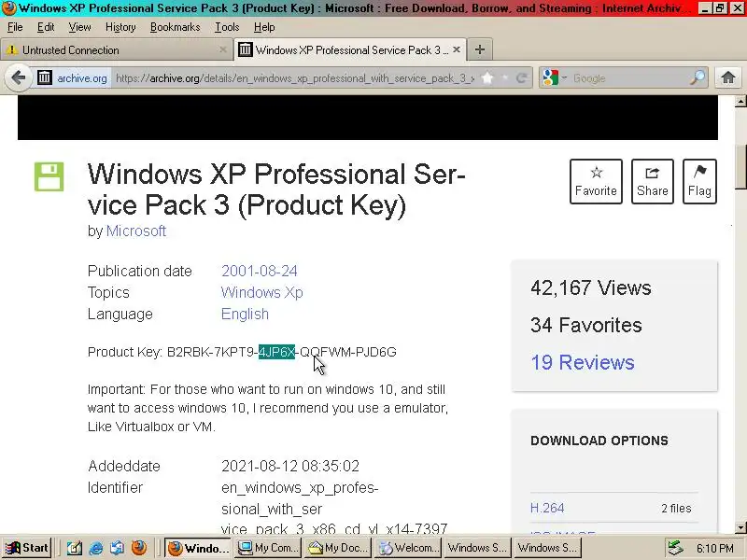The image size is (747, 560).
Task: Click the system tray network icon
Action: pyautogui.click(x=674, y=548)
